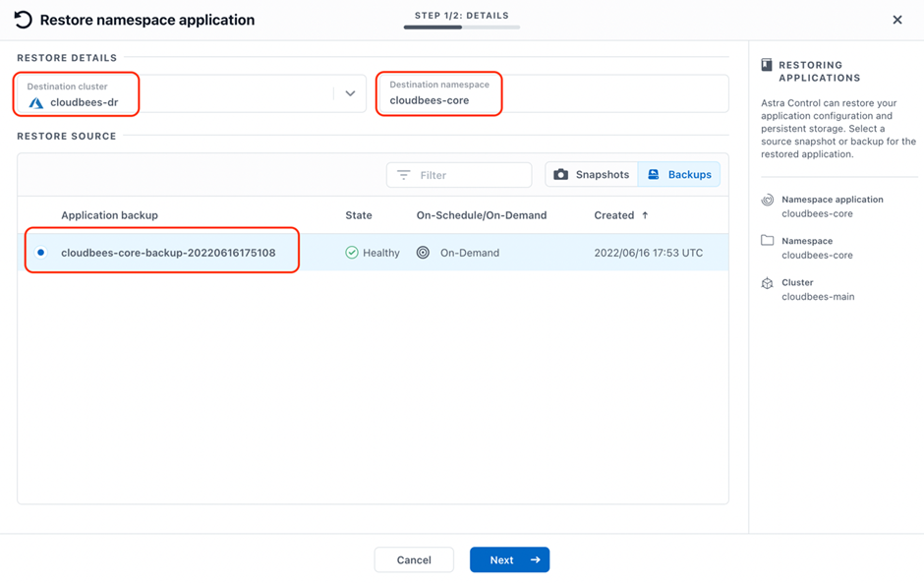Click the Destination namespace input field
The image size is (924, 583).
(554, 93)
